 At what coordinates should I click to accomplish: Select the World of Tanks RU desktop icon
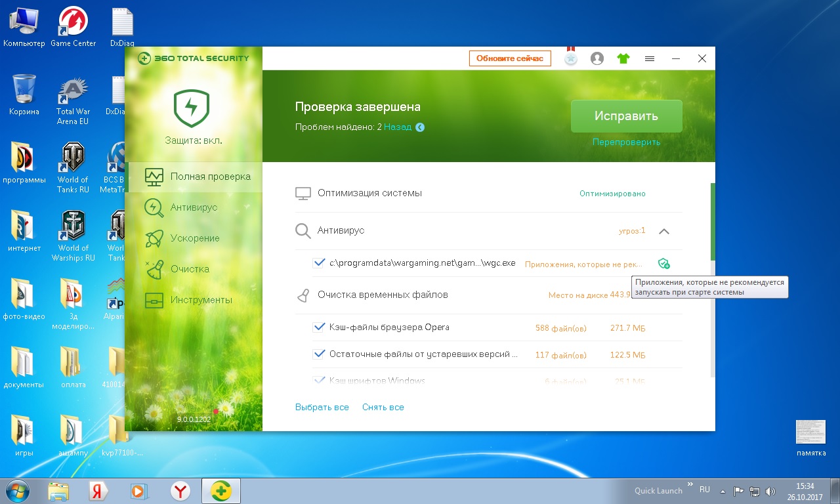tap(73, 167)
